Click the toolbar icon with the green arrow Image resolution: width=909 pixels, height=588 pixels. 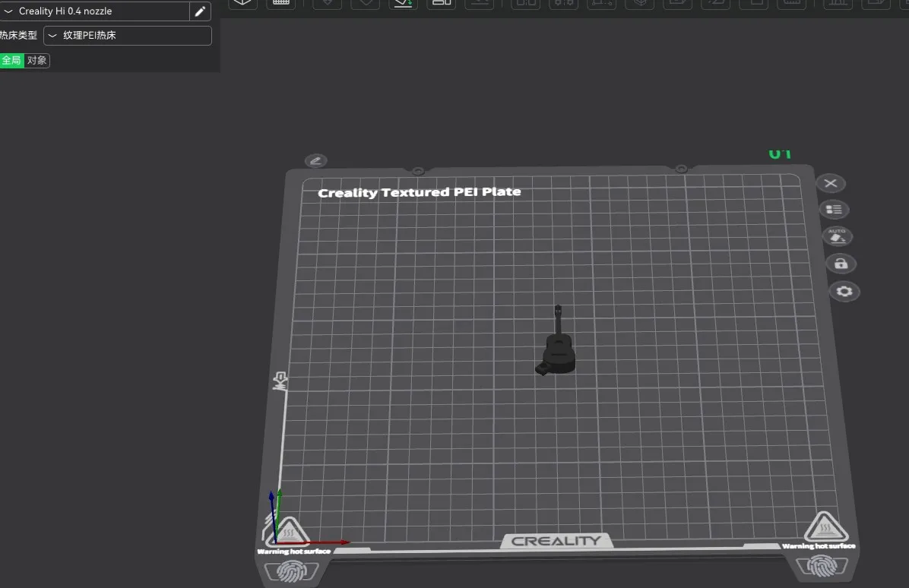[403, 4]
